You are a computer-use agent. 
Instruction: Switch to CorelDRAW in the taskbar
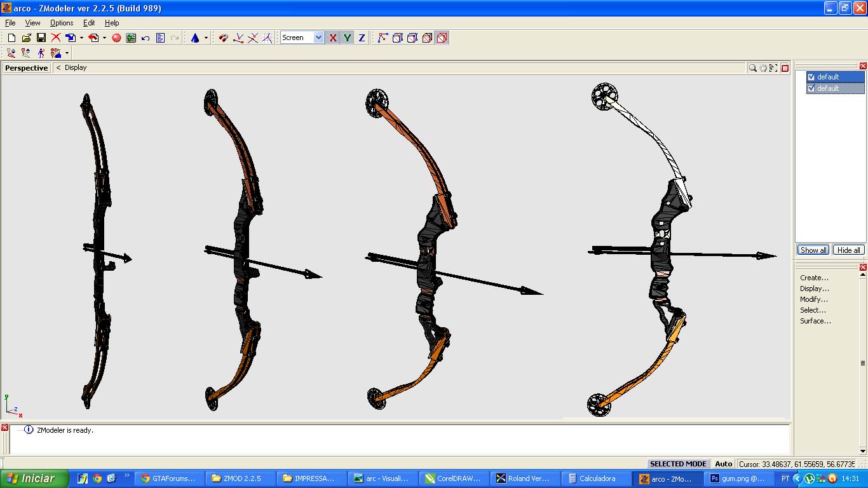453,478
